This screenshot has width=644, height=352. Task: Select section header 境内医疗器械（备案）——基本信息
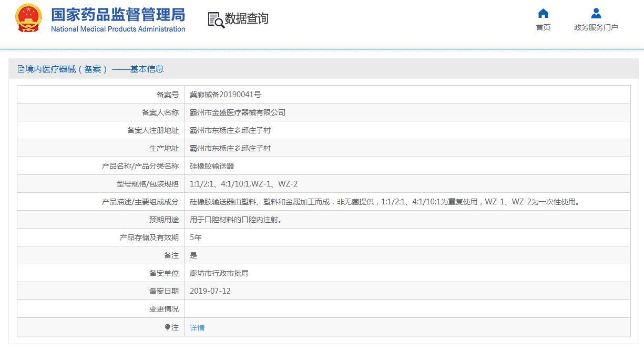pyautogui.click(x=94, y=69)
